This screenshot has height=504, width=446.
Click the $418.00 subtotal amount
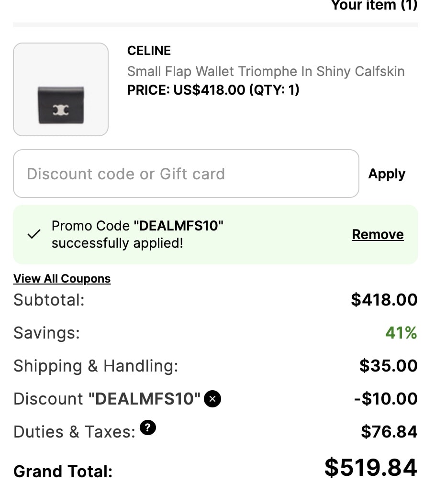coord(384,299)
